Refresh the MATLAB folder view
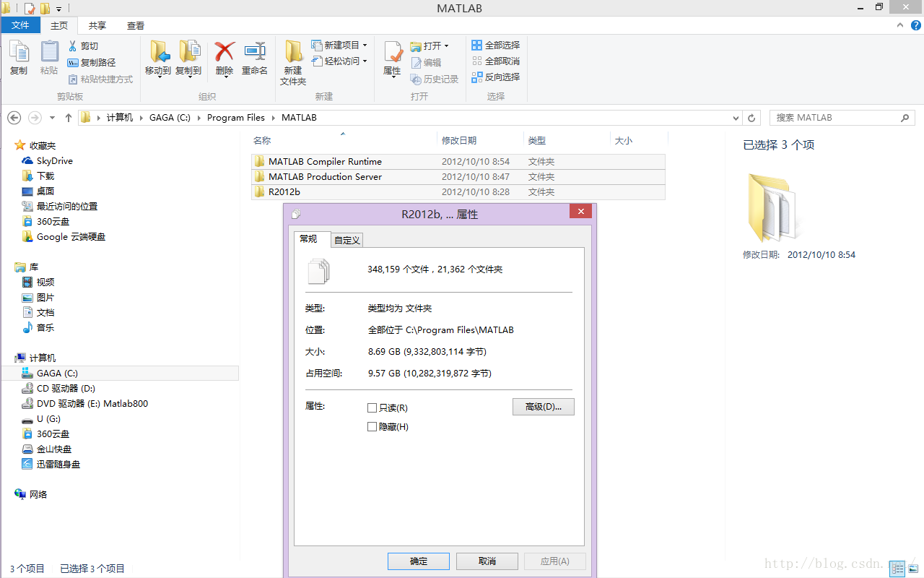This screenshot has height=578, width=924. pos(751,117)
